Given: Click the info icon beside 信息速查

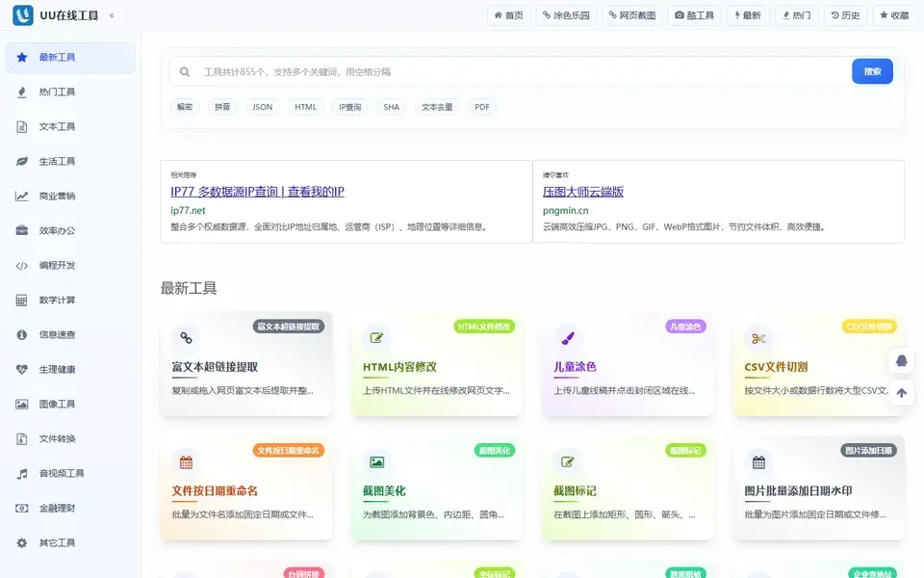Looking at the screenshot, I should point(22,335).
